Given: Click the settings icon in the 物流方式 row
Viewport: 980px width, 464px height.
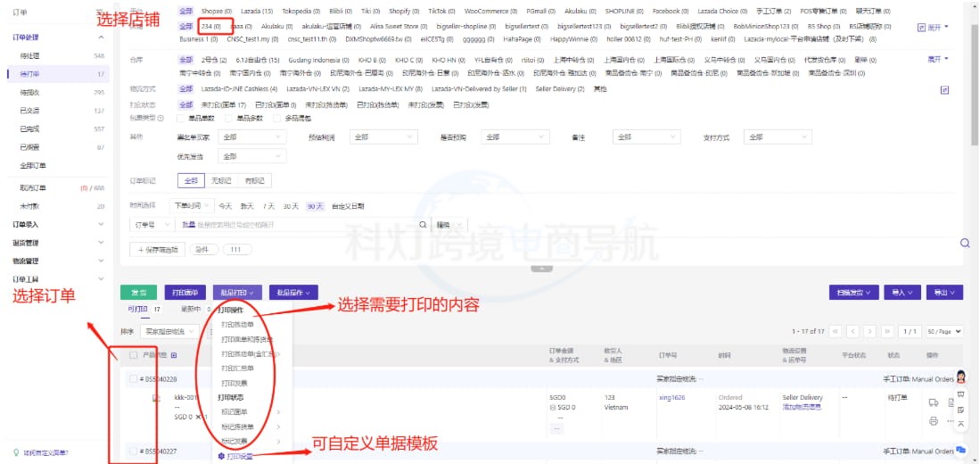Looking at the screenshot, I should 944,90.
